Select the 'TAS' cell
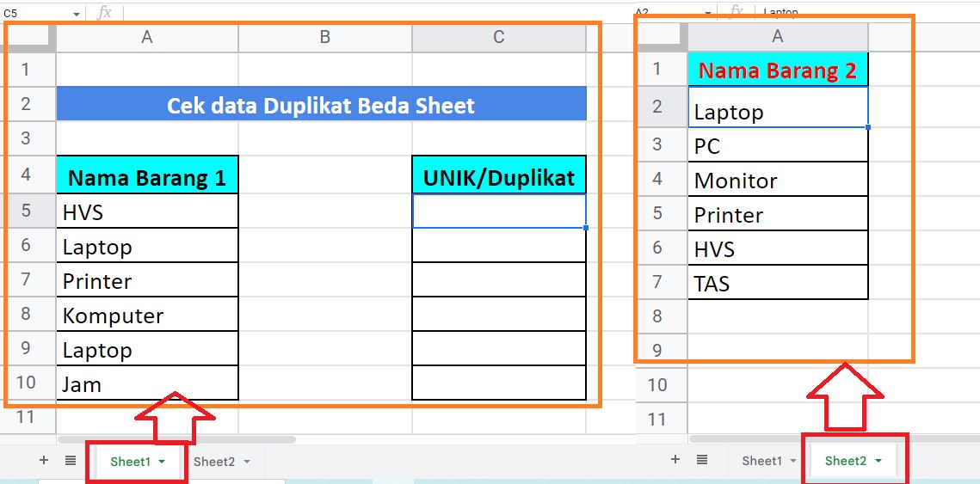This screenshot has height=484, width=980. click(x=778, y=282)
